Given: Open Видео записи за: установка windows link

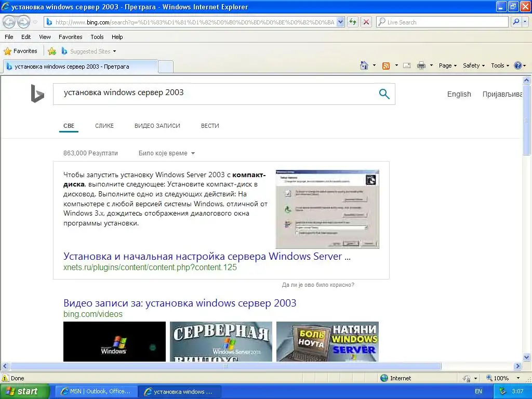Looking at the screenshot, I should 180,303.
